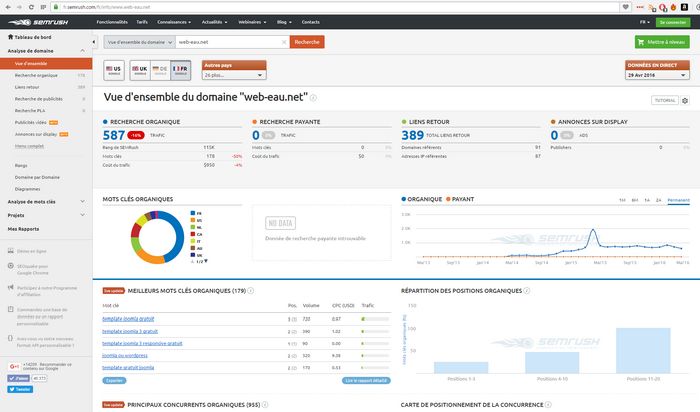Collapse Analyse de domaine section
This screenshot has height=412, width=700.
click(x=83, y=51)
